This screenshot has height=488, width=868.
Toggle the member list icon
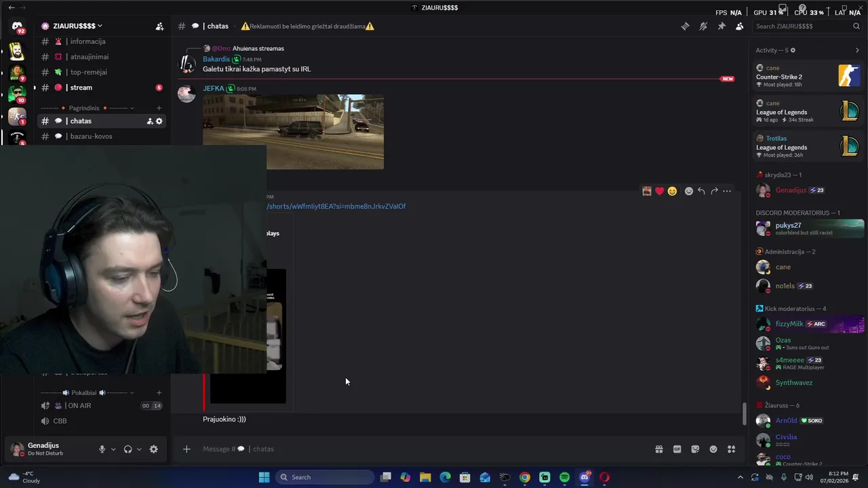[739, 26]
